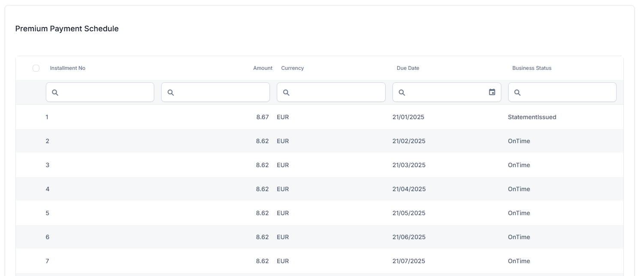Screen dimensions: 644x276
Task: Click the 8.67 amount cell
Action: point(262,117)
